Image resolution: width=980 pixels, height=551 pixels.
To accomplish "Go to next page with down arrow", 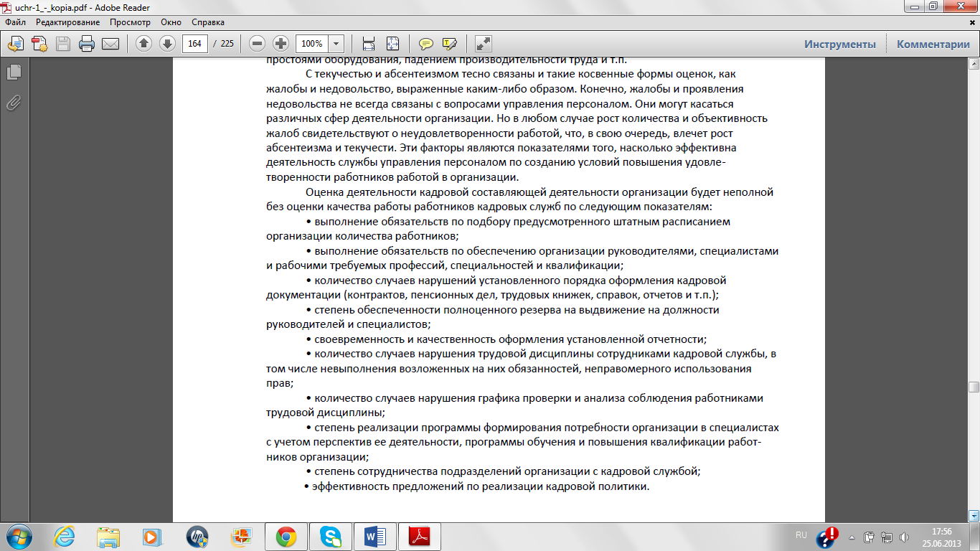I will [x=167, y=44].
